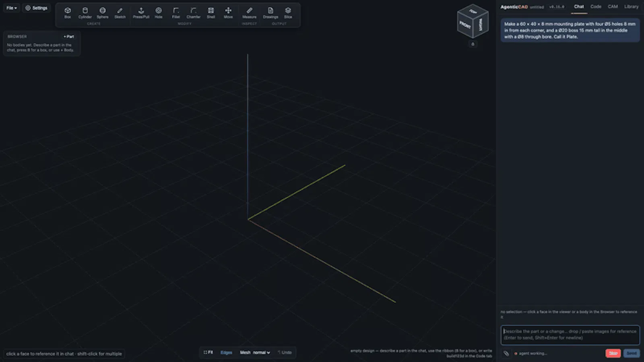Click the mounting plate chat message
644x362 pixels.
tap(570, 30)
